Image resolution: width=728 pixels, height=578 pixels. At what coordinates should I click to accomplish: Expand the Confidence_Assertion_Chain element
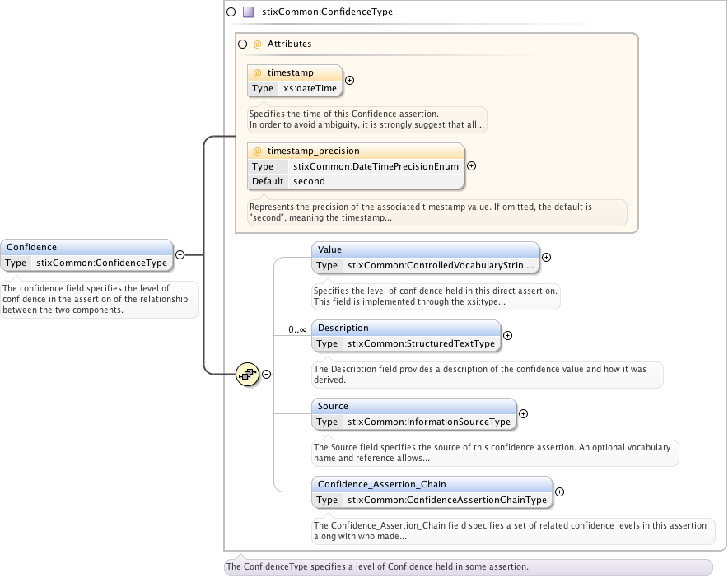(x=559, y=492)
